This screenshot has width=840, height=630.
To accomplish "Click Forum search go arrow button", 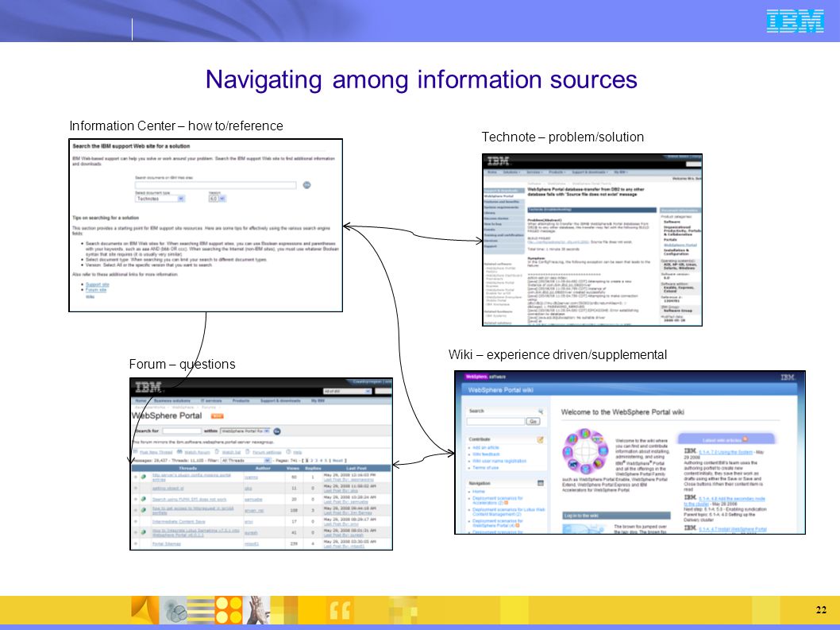I will 277,431.
